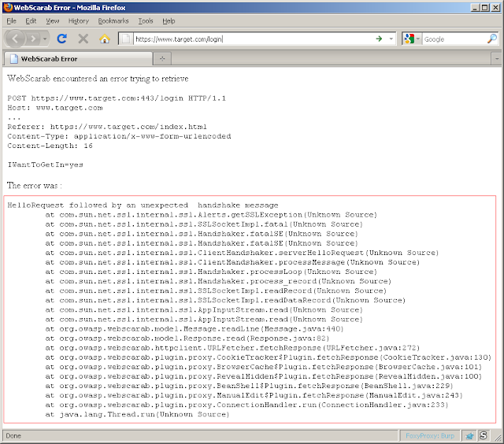Stop loading with the X icon
This screenshot has height=444, width=504.
click(83, 39)
